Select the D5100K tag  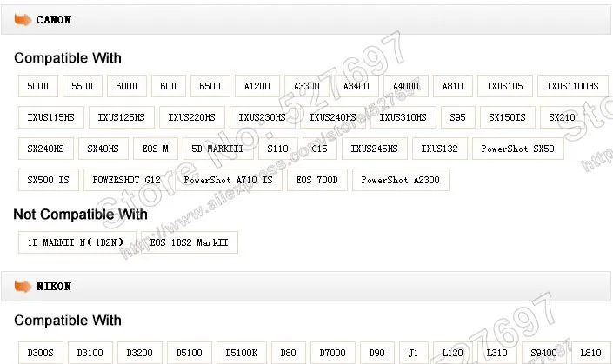tap(242, 353)
